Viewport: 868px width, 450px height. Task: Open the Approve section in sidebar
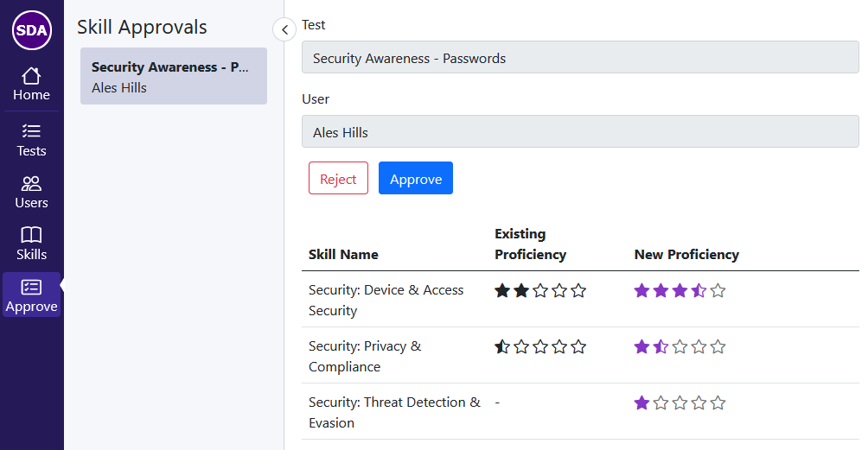point(31,295)
